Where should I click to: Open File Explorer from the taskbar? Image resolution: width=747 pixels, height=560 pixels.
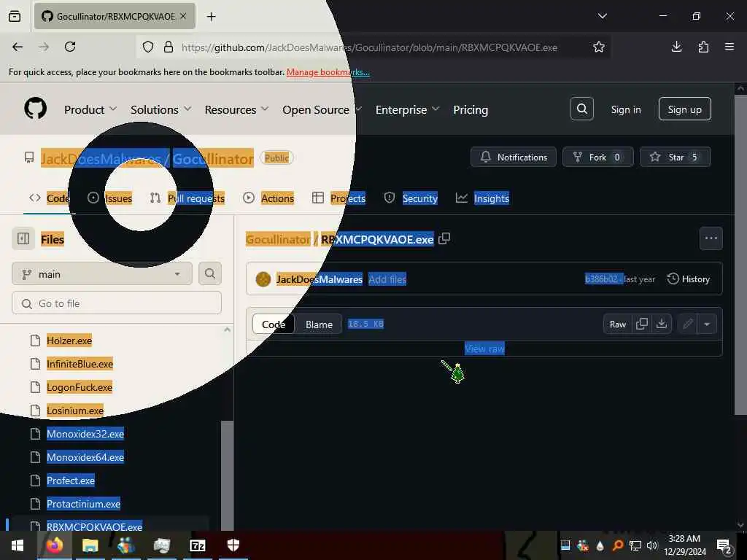90,545
